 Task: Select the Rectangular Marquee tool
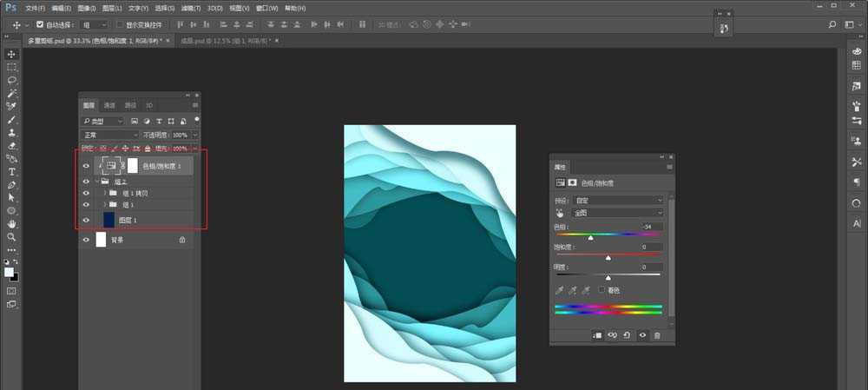pyautogui.click(x=11, y=67)
